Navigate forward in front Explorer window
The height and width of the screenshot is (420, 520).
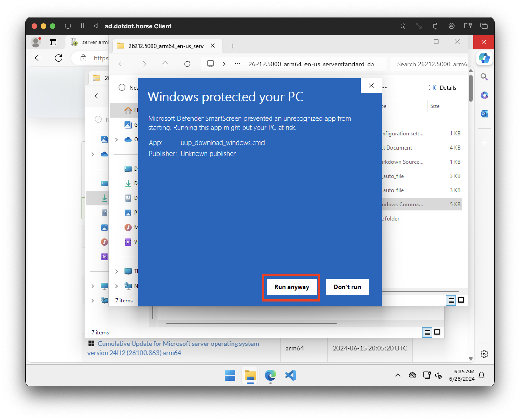(143, 64)
